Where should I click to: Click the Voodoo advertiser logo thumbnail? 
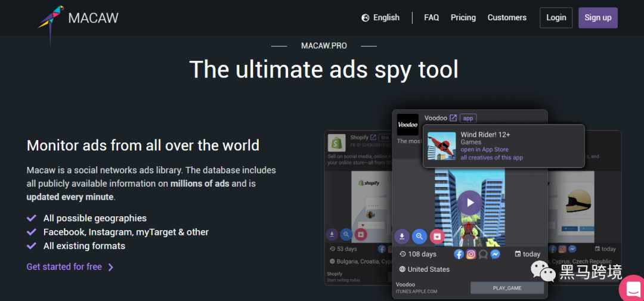pyautogui.click(x=408, y=125)
